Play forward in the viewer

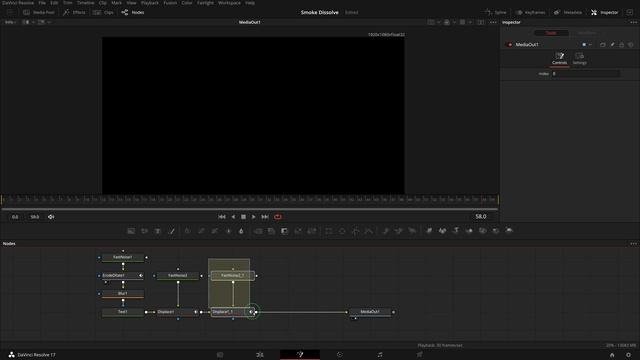[253, 217]
